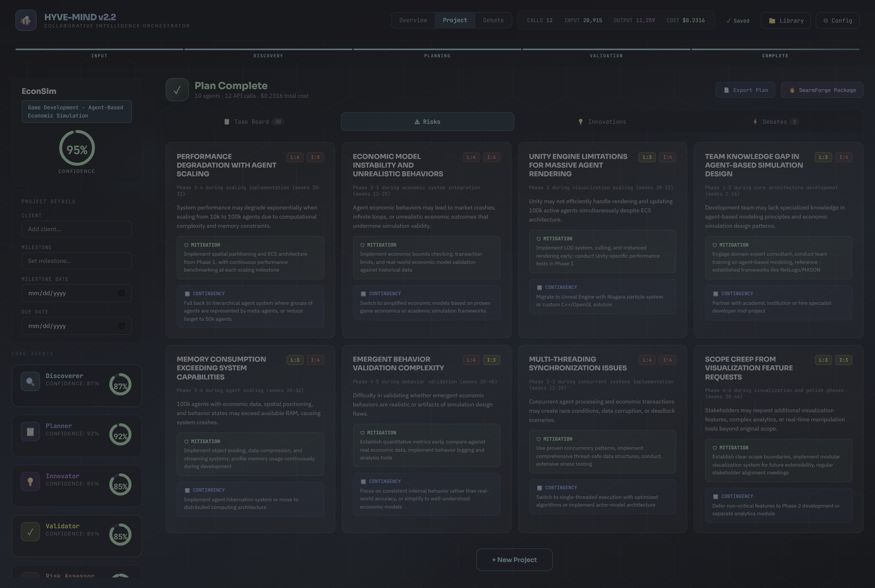This screenshot has width=875, height=588.
Task: Switch to the Overview view
Action: pos(413,20)
